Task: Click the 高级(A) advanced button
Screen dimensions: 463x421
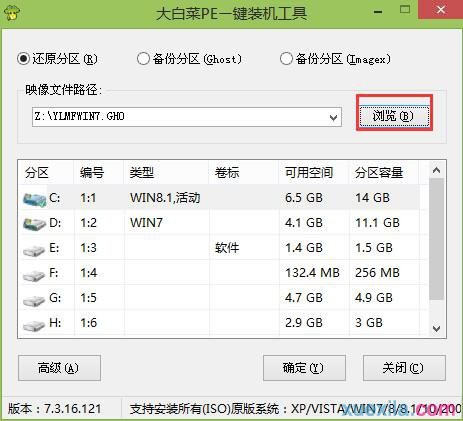Action: click(59, 368)
